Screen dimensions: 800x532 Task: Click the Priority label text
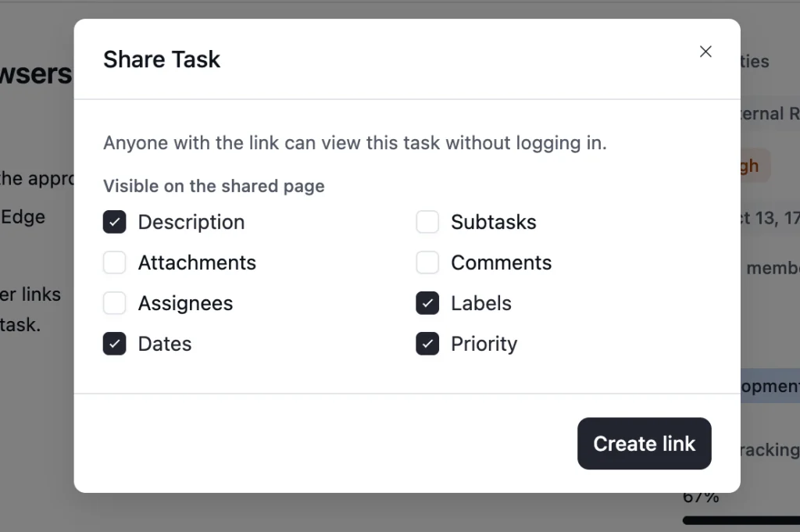[484, 344]
